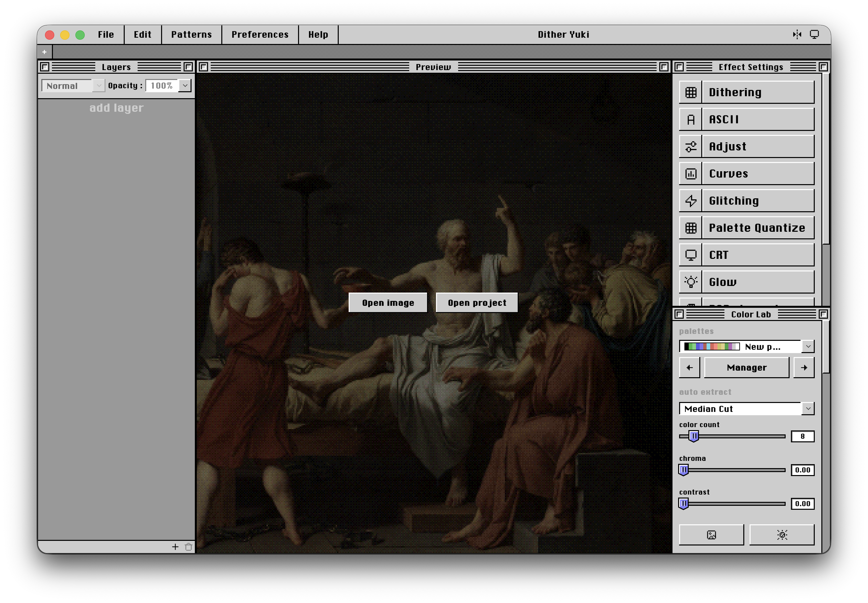Click the plus icon at Layers panel bottom
Viewport: 868px width, 603px height.
175,547
